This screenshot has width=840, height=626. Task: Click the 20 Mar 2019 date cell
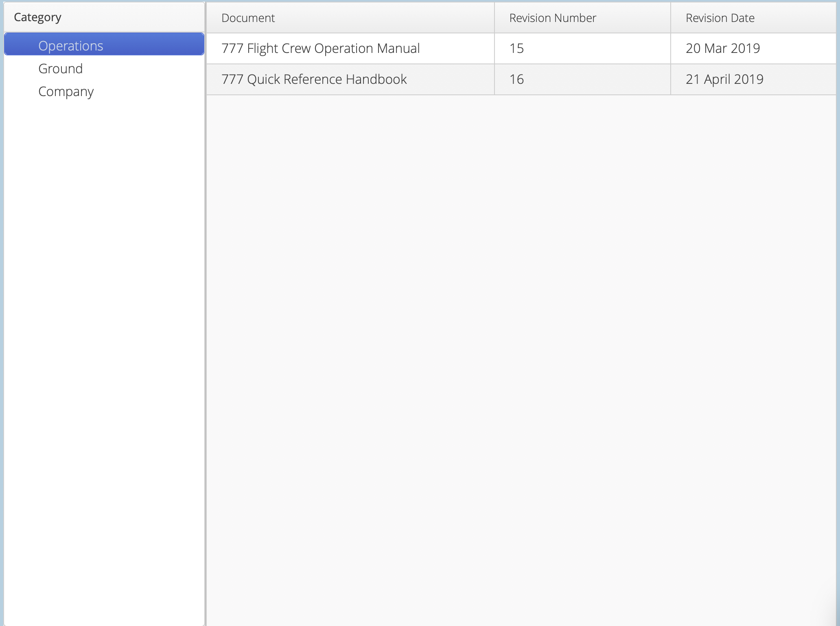[722, 48]
